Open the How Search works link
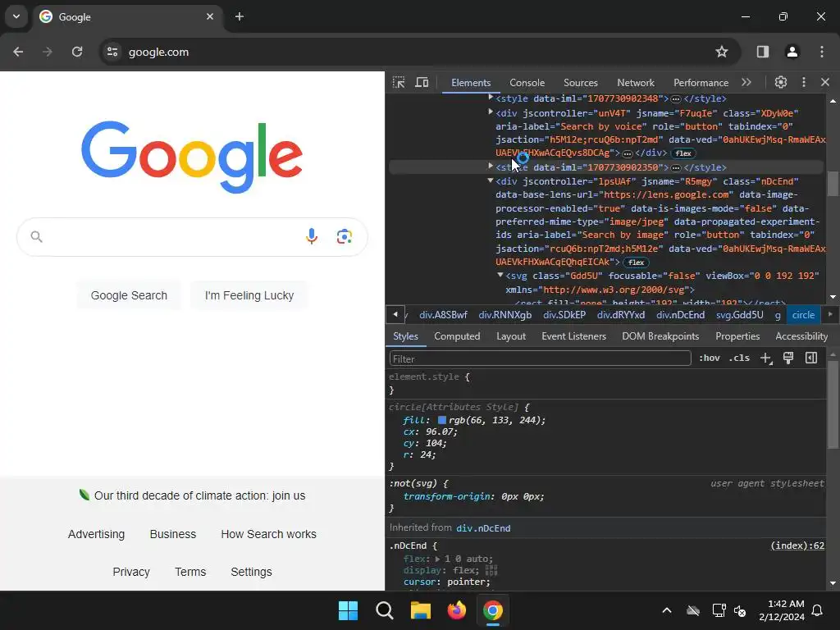 click(x=268, y=534)
